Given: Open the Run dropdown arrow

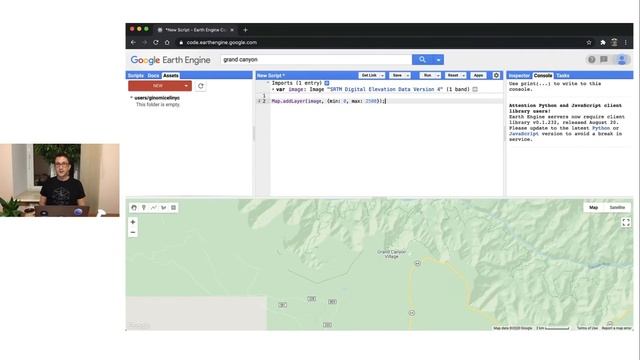Looking at the screenshot, I should coord(438,76).
